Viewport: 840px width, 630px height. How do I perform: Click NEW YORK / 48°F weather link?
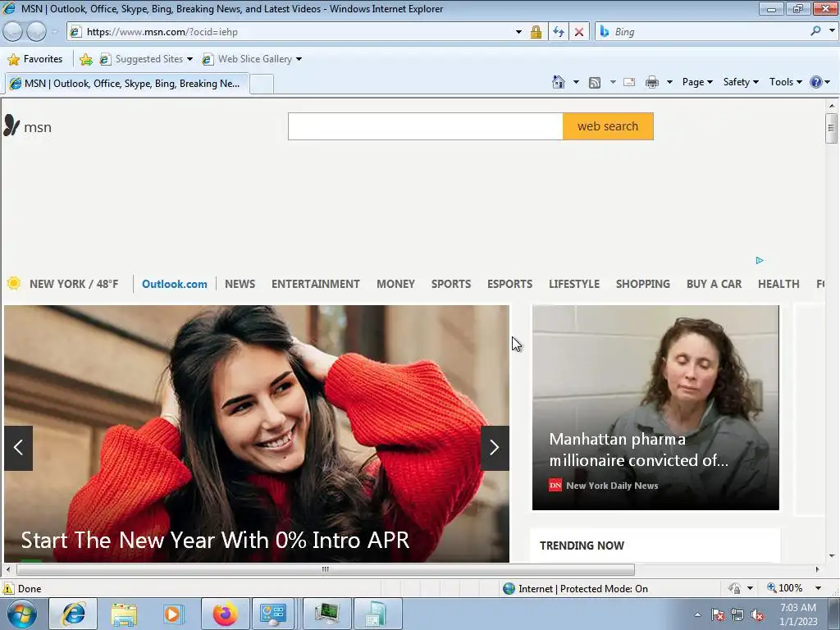(74, 284)
